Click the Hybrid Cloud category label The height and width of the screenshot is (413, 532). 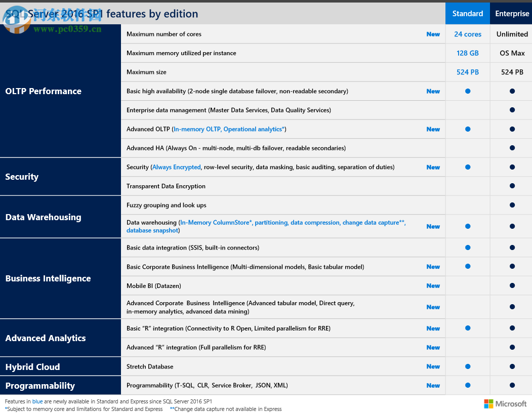point(32,367)
